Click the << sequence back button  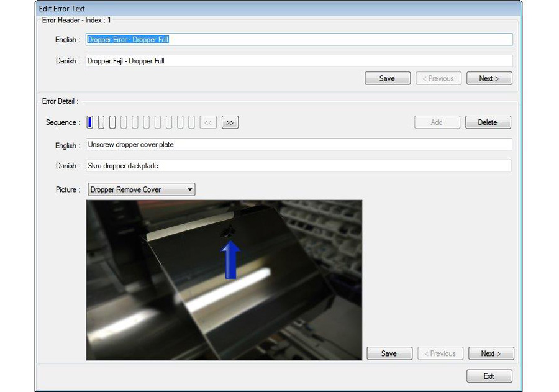[x=208, y=123]
